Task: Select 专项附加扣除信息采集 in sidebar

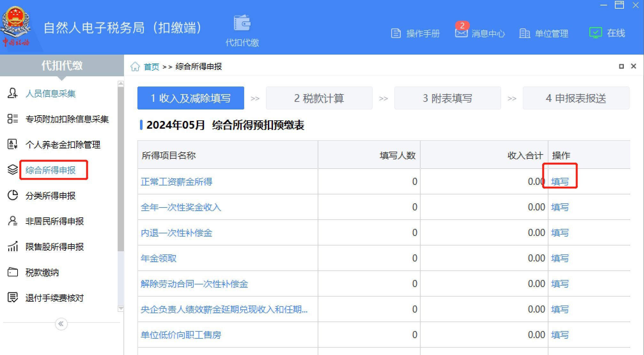Action: [67, 119]
